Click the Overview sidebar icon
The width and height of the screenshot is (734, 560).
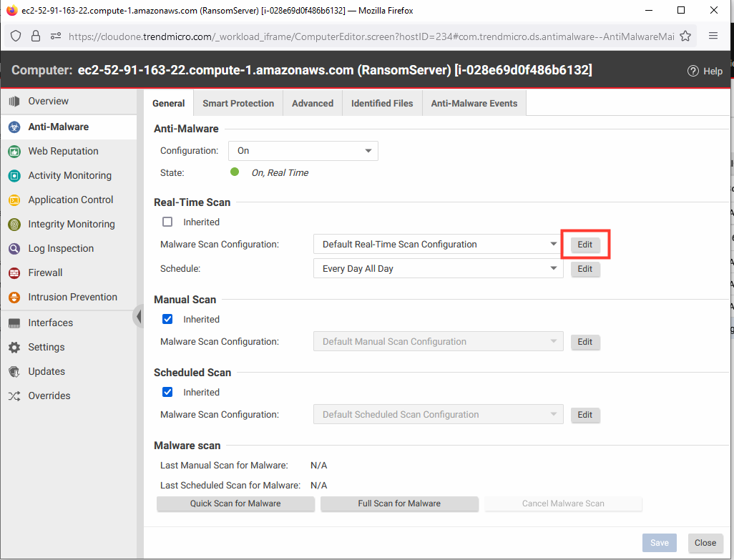coord(14,101)
